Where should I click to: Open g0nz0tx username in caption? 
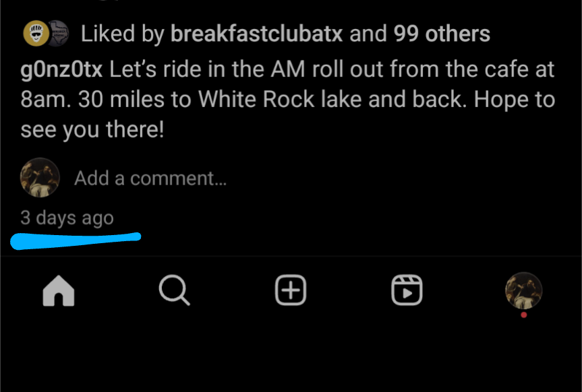point(59,69)
